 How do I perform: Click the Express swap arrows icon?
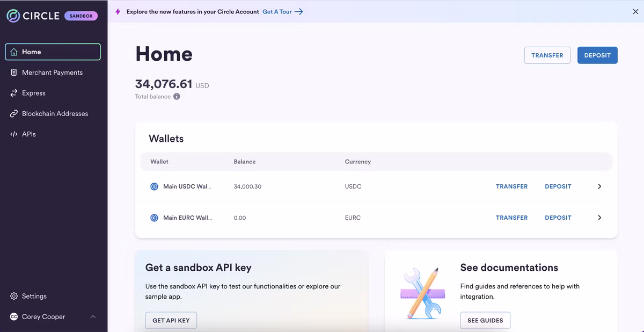(14, 93)
